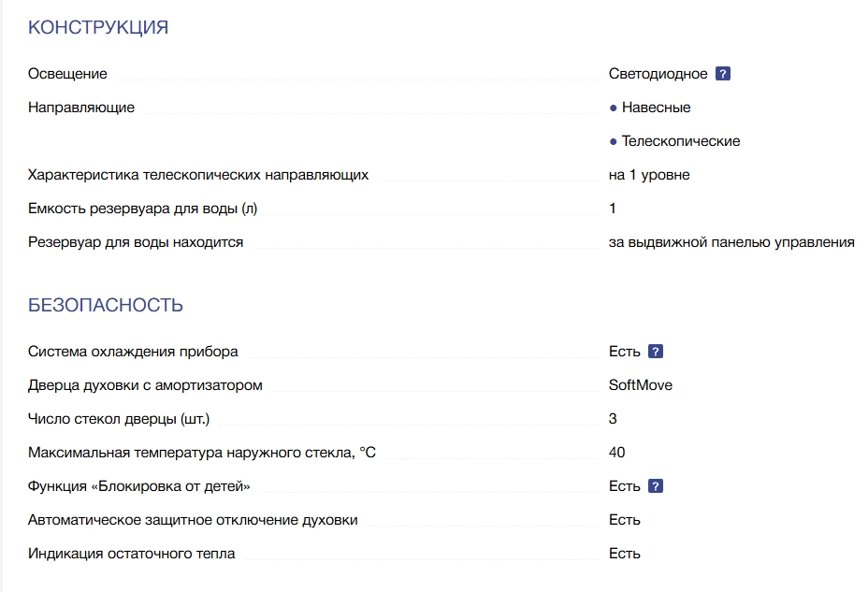Screen dimensions: 868x592
Task: Click the Навесные bullet value
Action: click(x=656, y=108)
